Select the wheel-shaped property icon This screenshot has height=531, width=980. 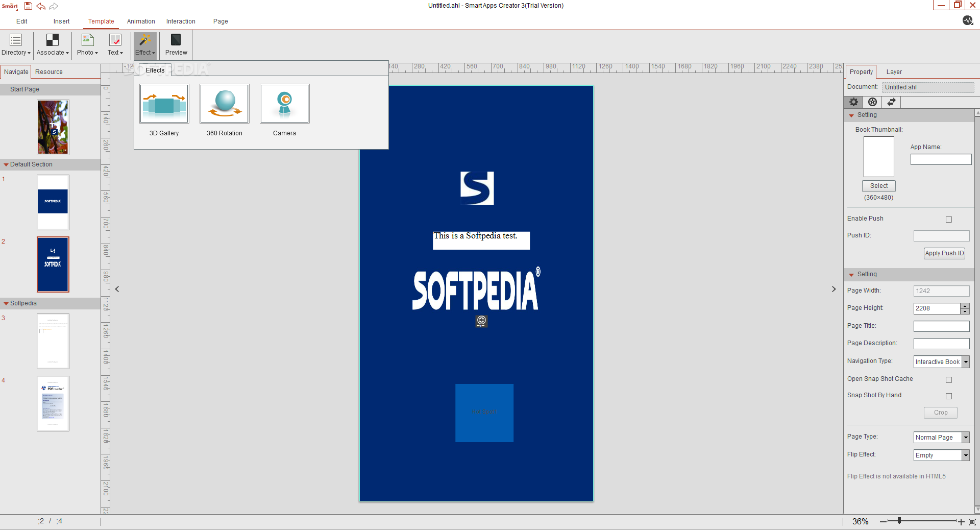pos(873,102)
